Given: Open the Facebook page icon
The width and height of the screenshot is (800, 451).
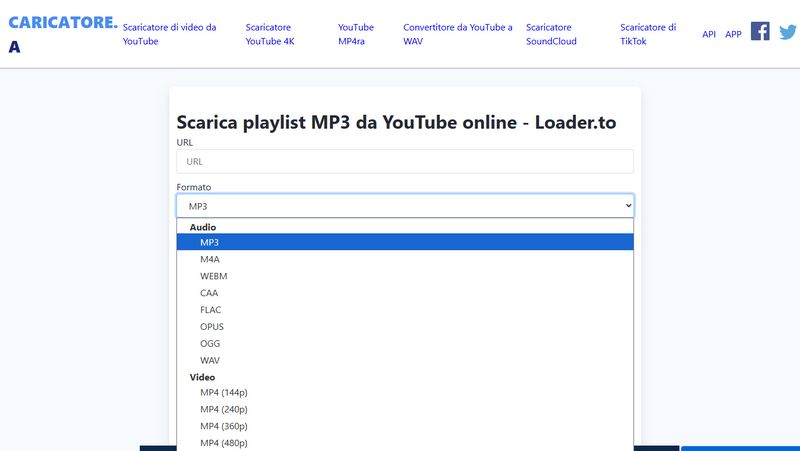Looking at the screenshot, I should tap(760, 32).
